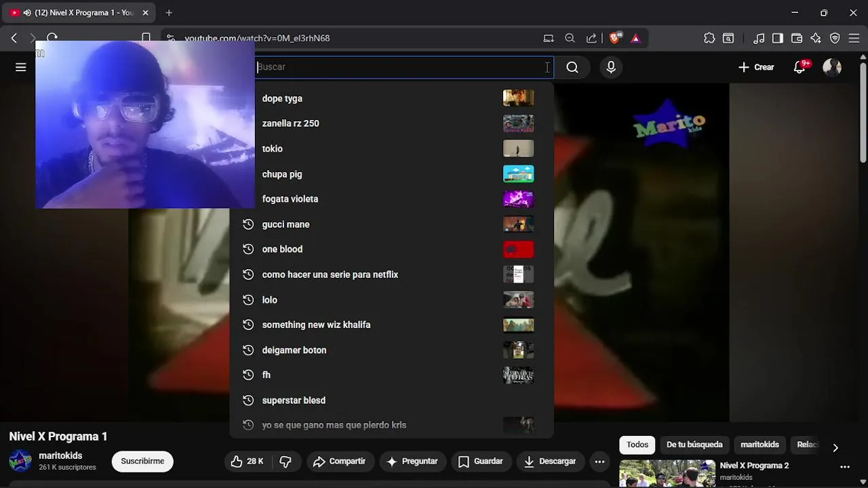Open the notifications bell
Screen dimensions: 868x488
click(800, 67)
